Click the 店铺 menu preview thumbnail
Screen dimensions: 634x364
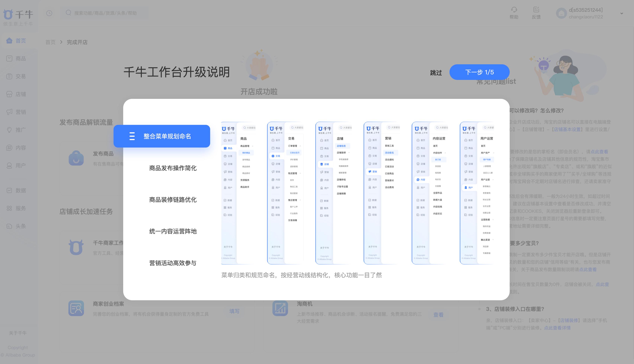pyautogui.click(x=334, y=193)
